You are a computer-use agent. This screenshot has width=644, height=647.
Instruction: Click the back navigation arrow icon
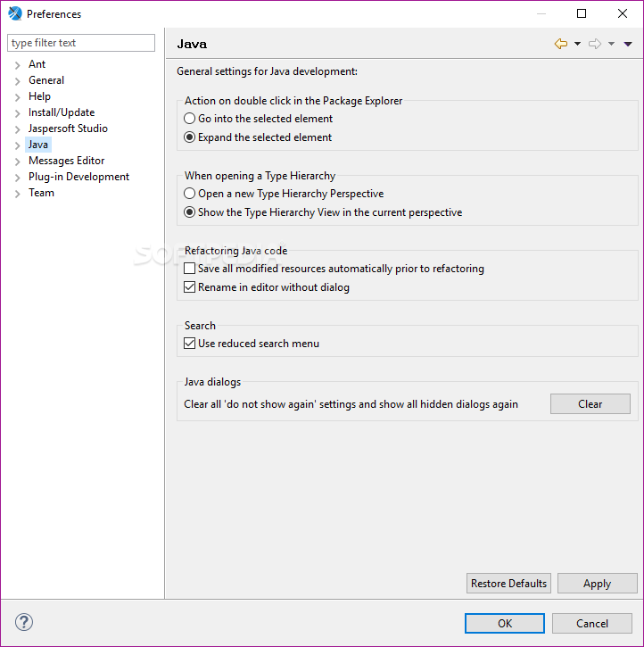tap(561, 44)
